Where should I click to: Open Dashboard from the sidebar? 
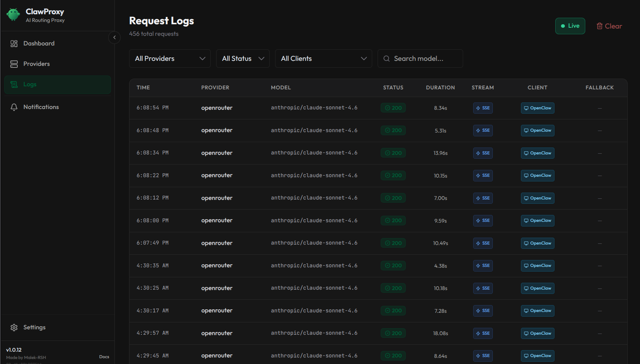[57, 44]
